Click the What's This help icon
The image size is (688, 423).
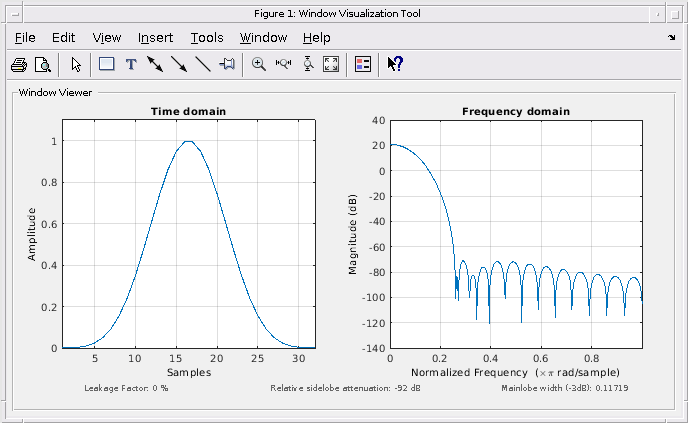pyautogui.click(x=395, y=64)
